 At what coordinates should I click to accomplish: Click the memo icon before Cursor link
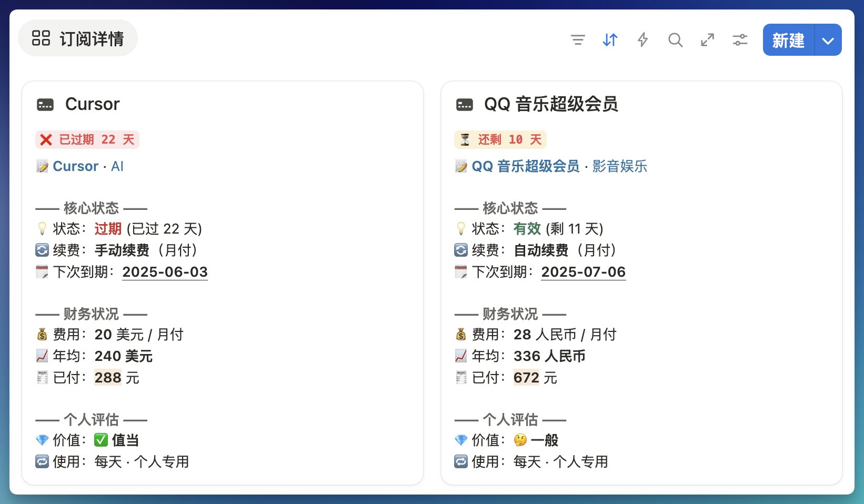42,166
